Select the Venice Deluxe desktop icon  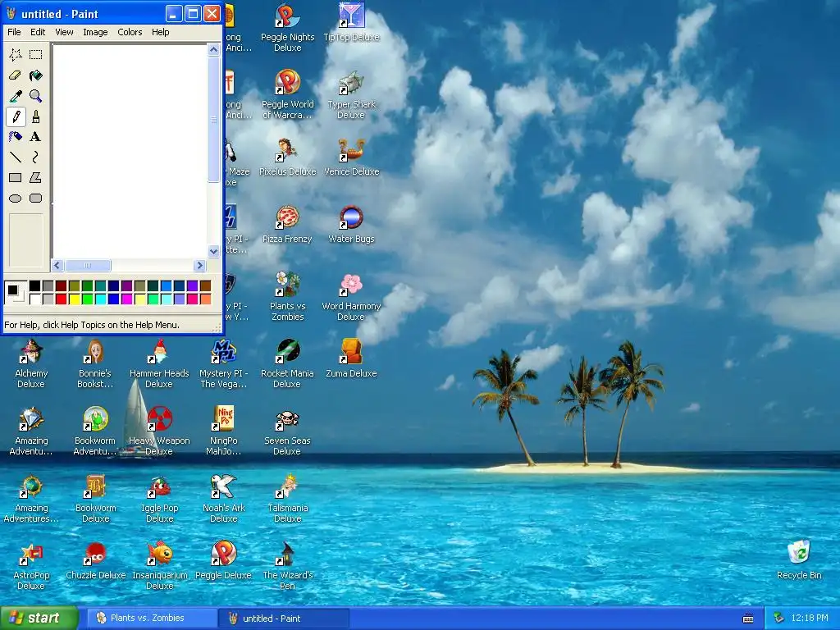tap(351, 157)
